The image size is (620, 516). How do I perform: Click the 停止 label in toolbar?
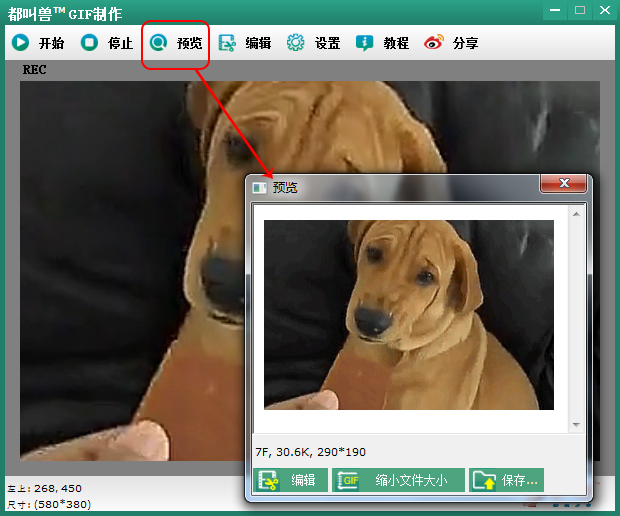click(121, 43)
